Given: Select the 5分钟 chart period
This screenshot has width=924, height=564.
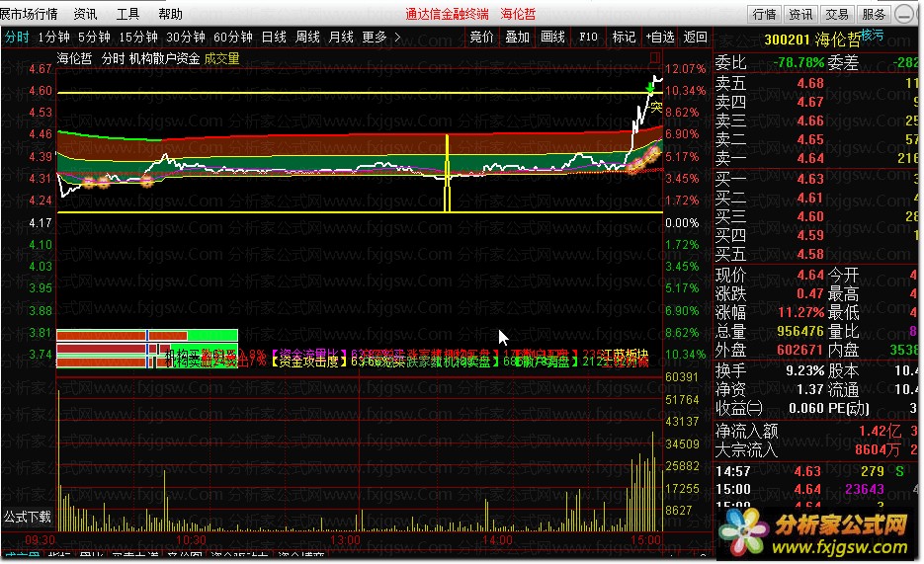Looking at the screenshot, I should click(94, 38).
